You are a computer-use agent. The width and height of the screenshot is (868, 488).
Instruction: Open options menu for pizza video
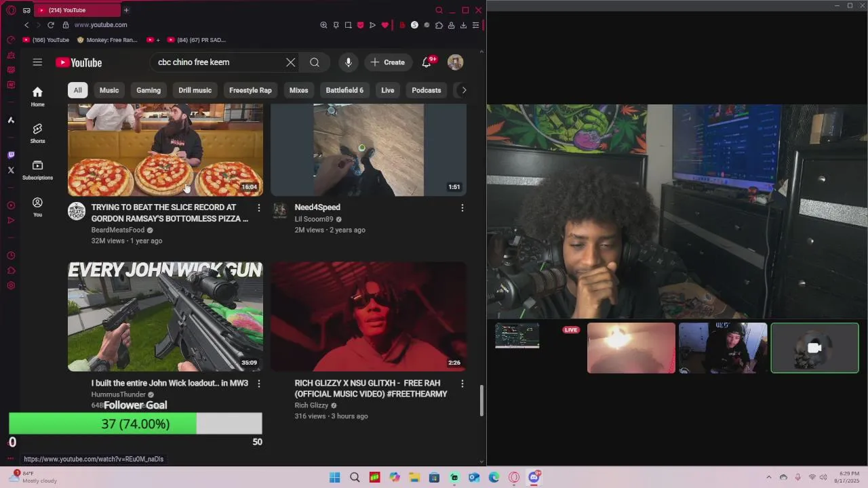pos(258,208)
